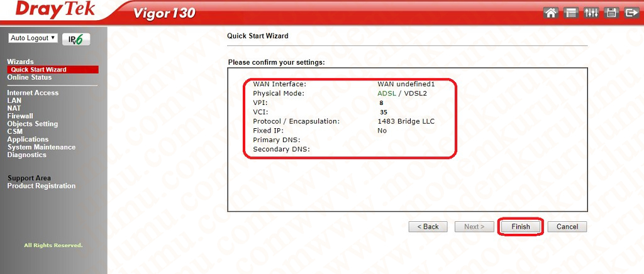The width and height of the screenshot is (644, 274).
Task: Click the 'All Rights Reserved.' footer text
Action: point(53,245)
